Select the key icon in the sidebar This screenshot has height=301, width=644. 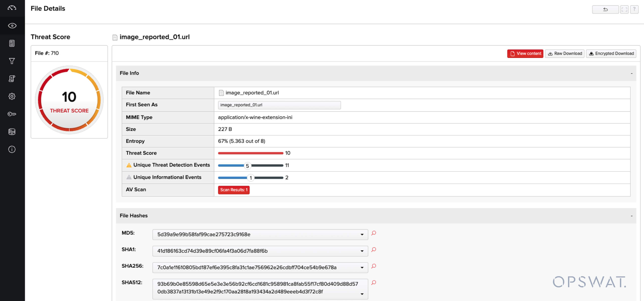(x=12, y=114)
